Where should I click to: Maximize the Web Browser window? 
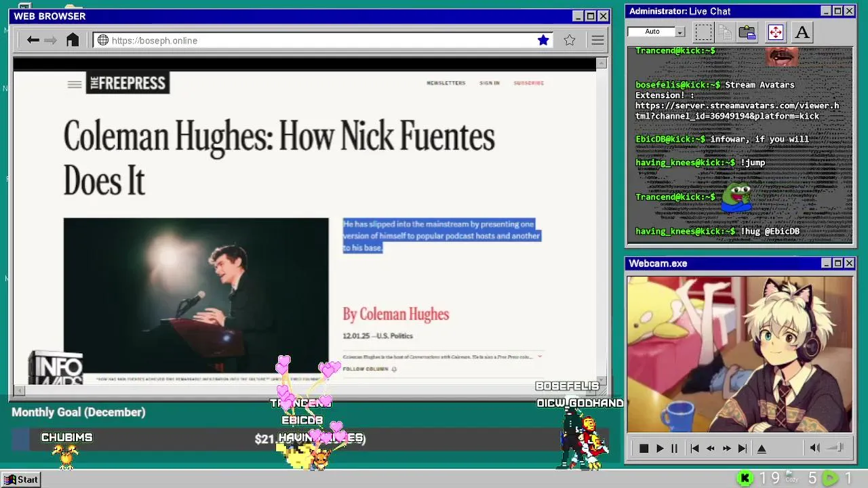[590, 16]
